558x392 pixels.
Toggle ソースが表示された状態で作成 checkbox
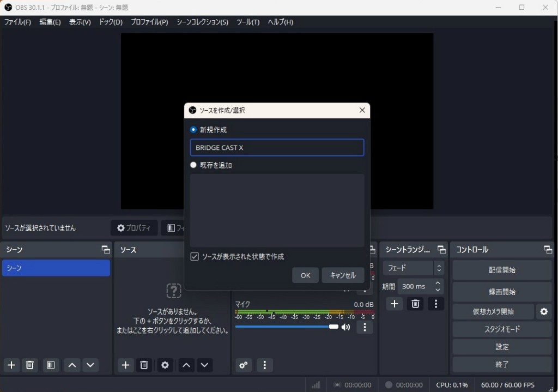point(195,256)
